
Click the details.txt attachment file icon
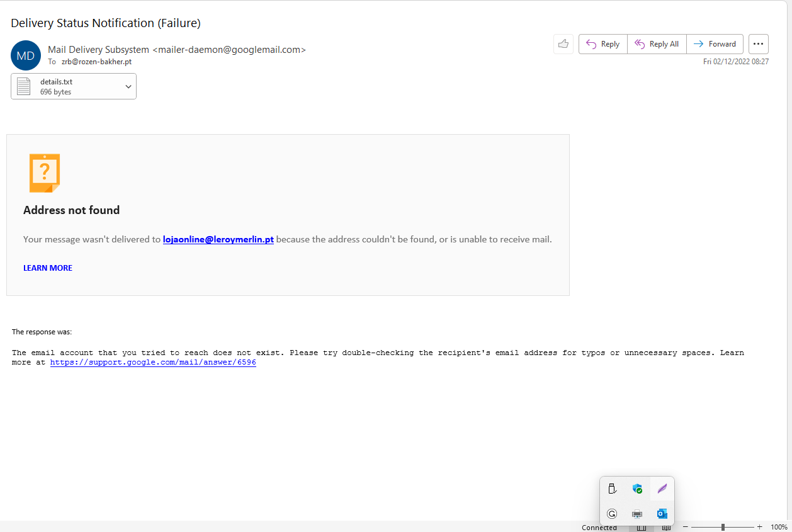tap(23, 86)
